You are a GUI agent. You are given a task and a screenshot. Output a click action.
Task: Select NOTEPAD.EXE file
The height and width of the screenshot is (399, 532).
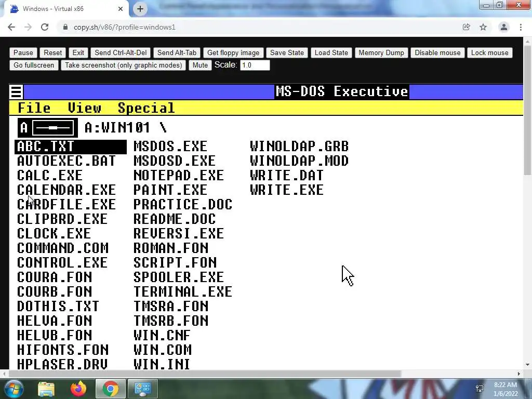pyautogui.click(x=179, y=176)
